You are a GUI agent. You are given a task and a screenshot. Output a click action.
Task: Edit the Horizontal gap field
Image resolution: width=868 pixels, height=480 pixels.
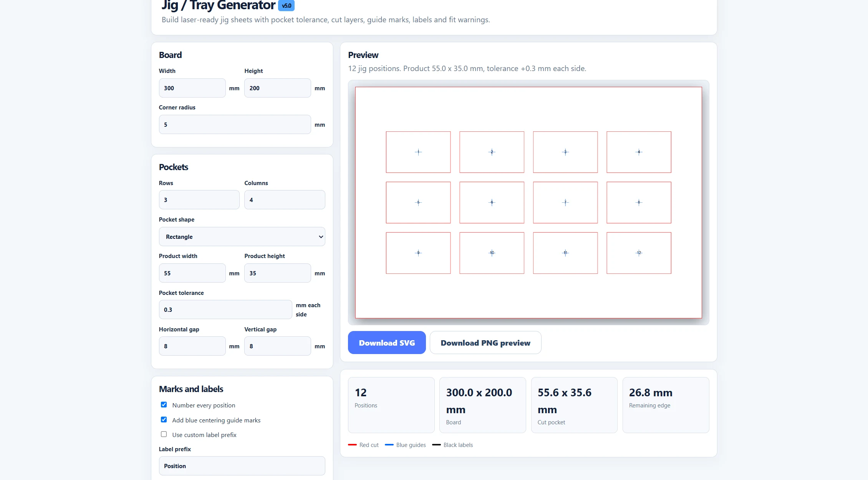pyautogui.click(x=192, y=346)
